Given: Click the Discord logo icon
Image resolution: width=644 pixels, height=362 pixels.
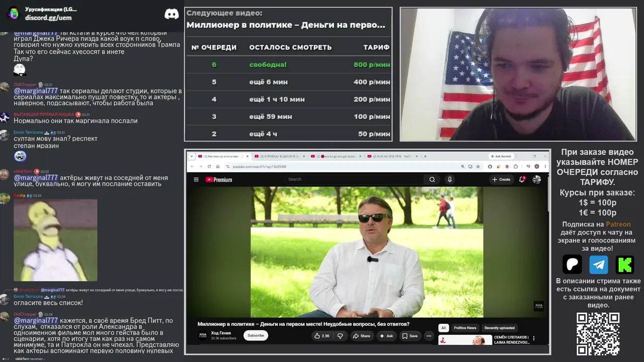Looking at the screenshot, I should (172, 14).
